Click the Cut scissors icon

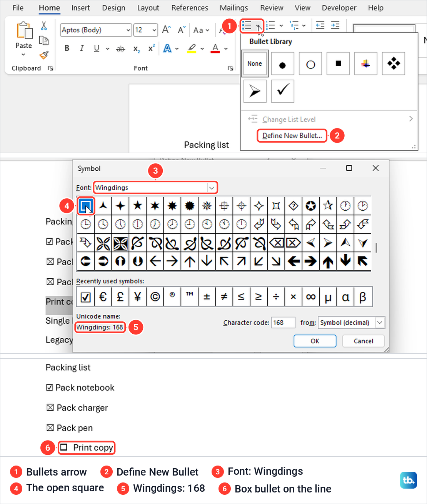click(44, 26)
